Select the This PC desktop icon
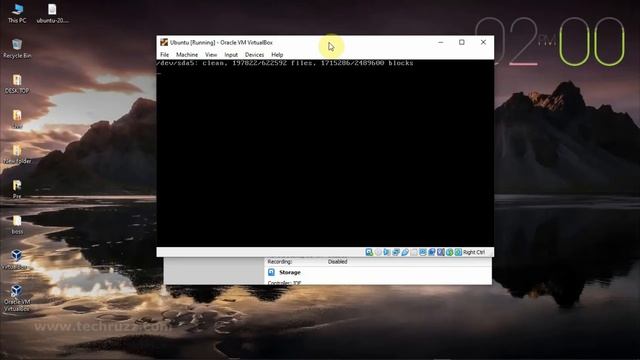This screenshot has width=640, height=360. coord(17,13)
